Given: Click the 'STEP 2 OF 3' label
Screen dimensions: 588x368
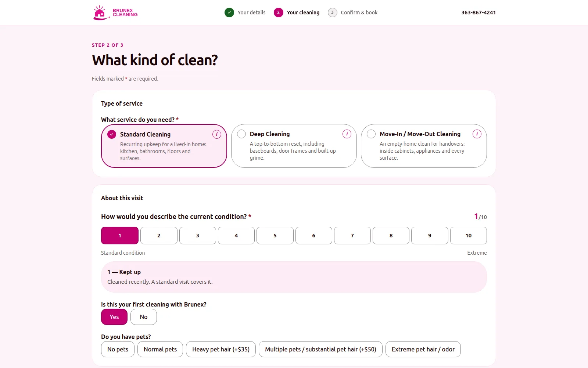Looking at the screenshot, I should (x=108, y=45).
